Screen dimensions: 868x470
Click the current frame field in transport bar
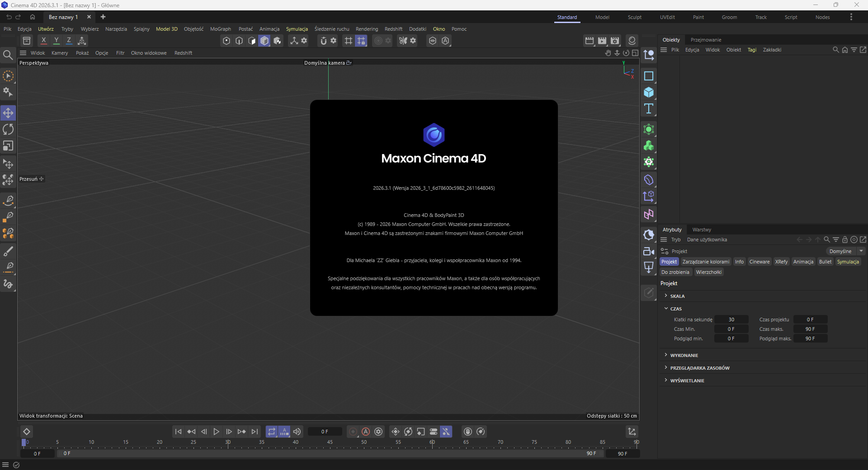pyautogui.click(x=325, y=432)
